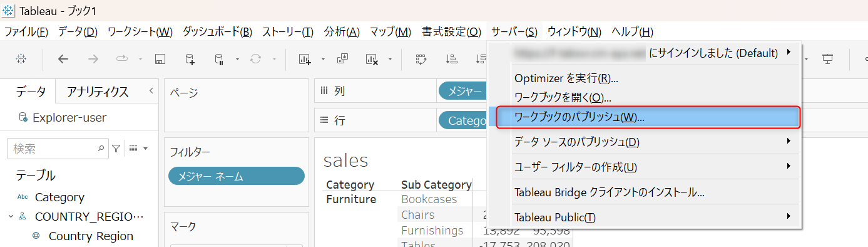The height and width of the screenshot is (247, 868).
Task: Click the Catego… pill on Rows shelf
Action: coord(462,120)
